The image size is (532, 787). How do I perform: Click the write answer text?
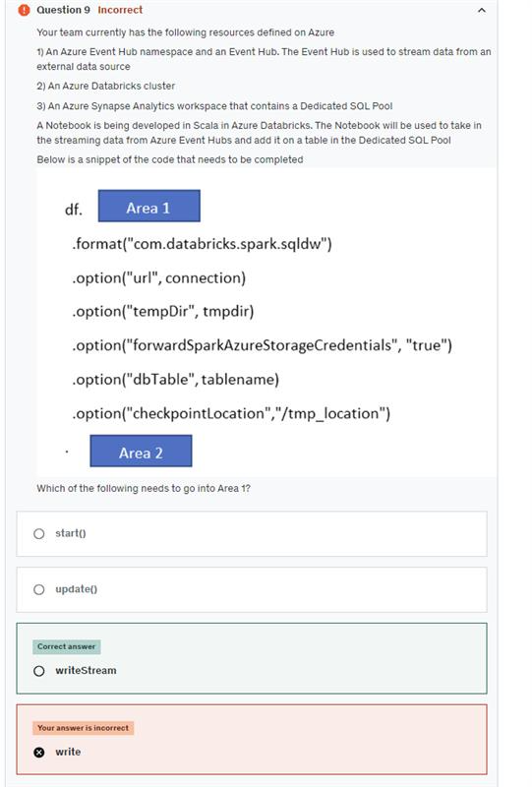click(68, 752)
